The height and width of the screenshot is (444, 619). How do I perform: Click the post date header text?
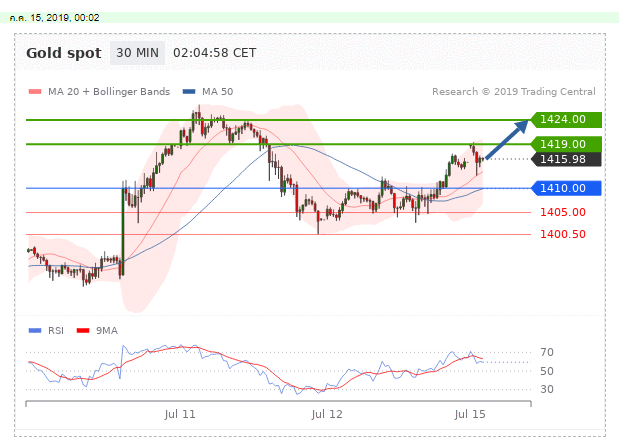point(54,18)
